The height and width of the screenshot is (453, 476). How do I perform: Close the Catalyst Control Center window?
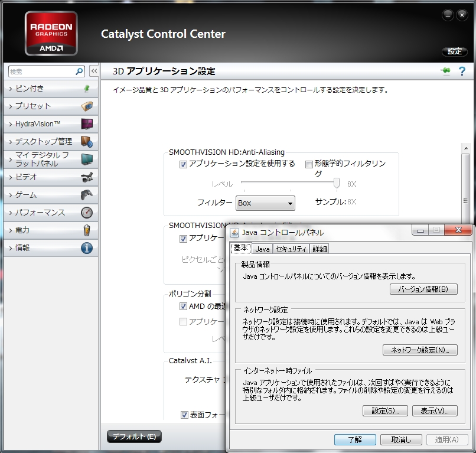[462, 15]
